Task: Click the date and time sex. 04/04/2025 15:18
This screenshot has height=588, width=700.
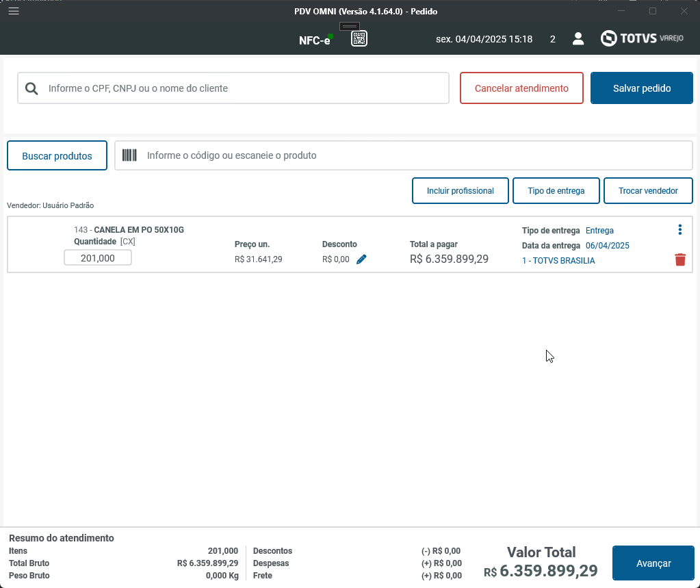Action: point(484,39)
